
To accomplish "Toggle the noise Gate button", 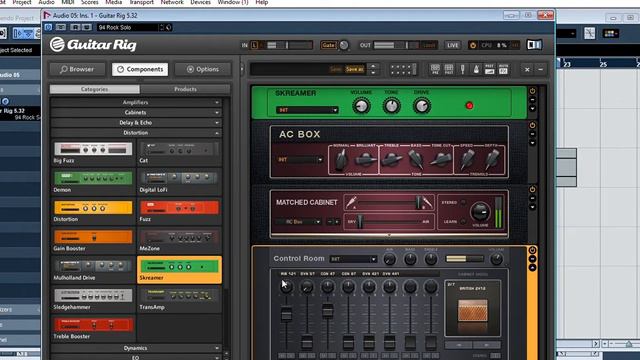I will [x=329, y=45].
